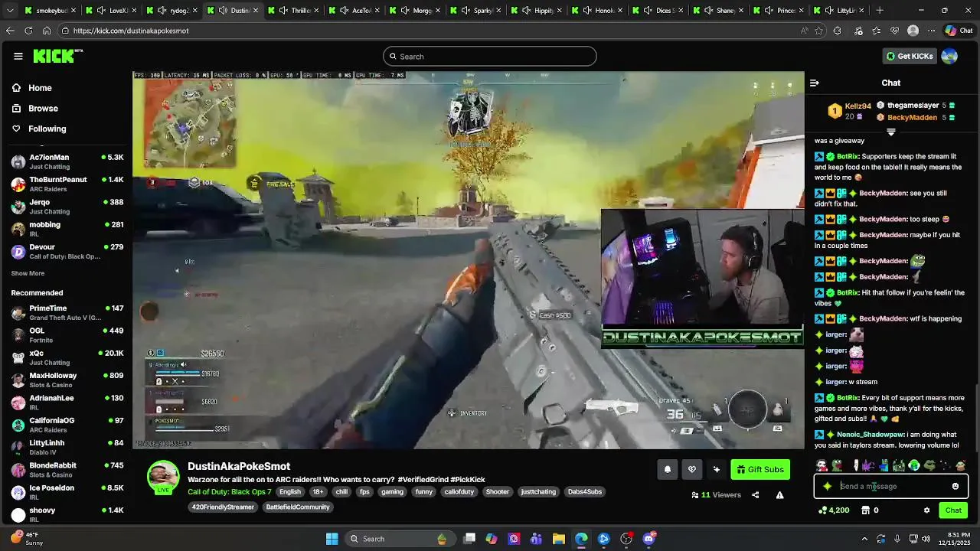Open Ice Poseidon channel in Recommended list
Viewport: 980px width, 551px height.
[67, 492]
